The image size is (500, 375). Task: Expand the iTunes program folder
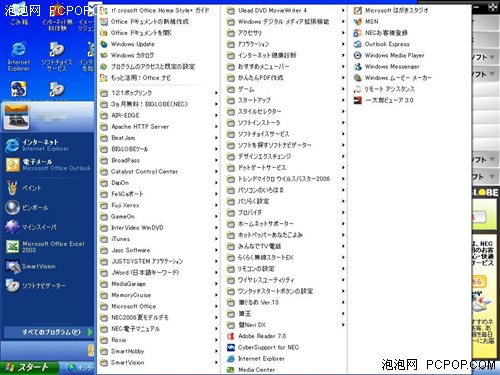[159, 239]
